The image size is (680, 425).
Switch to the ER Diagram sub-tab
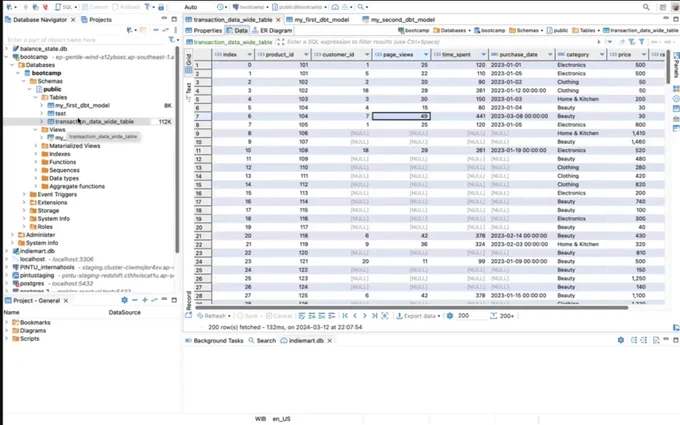272,30
